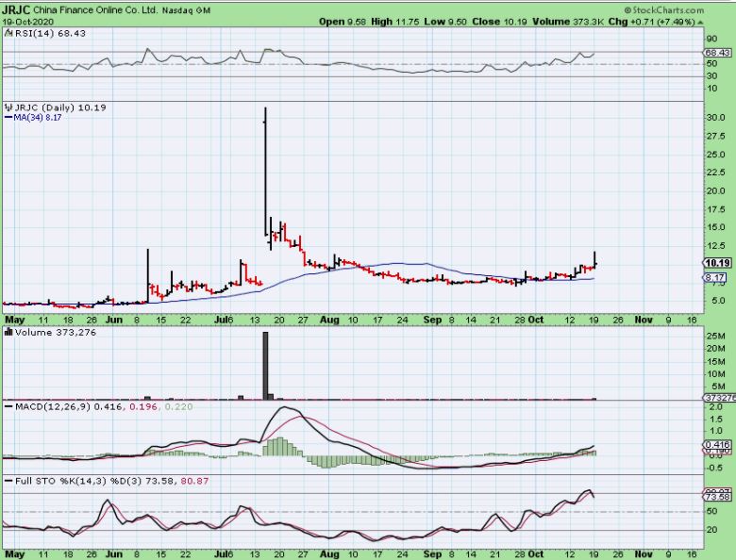736x560 pixels.
Task: Click the MA(34) 8.17 legend text
Action: (x=38, y=117)
